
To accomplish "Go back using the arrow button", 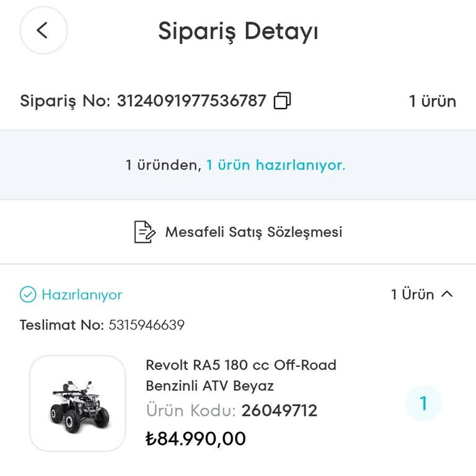I will 43,30.
